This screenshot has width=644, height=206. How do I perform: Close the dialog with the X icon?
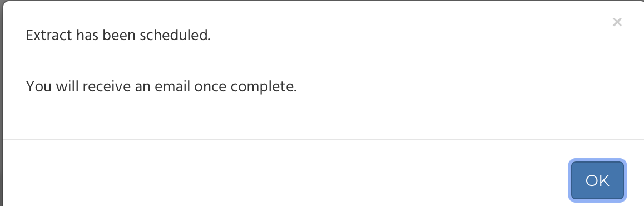tap(617, 22)
